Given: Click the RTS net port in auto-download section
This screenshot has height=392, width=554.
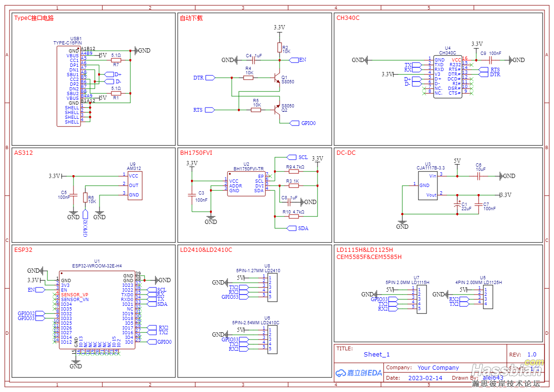Looking at the screenshot, I should (204, 110).
